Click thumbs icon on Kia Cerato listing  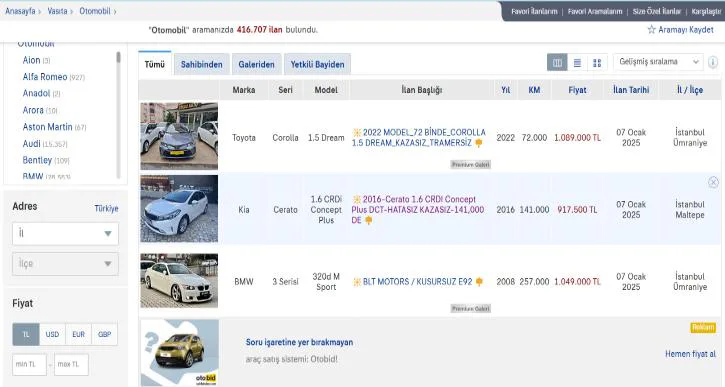pos(369,220)
